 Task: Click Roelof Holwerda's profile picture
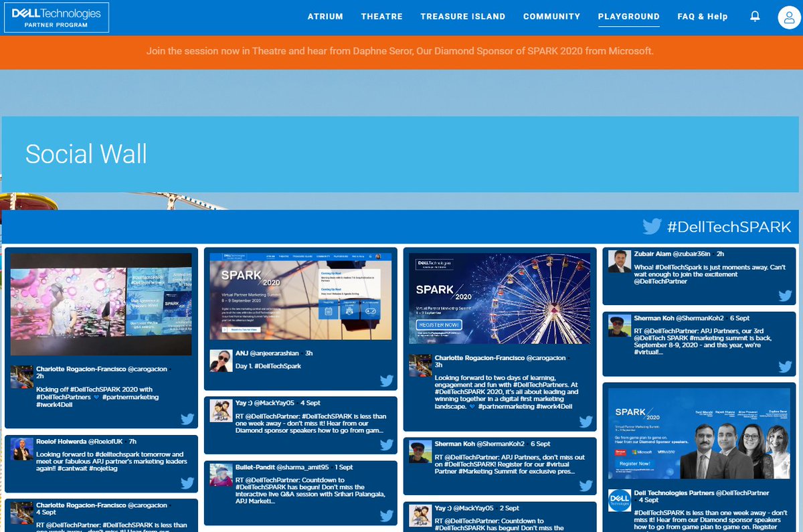21,450
